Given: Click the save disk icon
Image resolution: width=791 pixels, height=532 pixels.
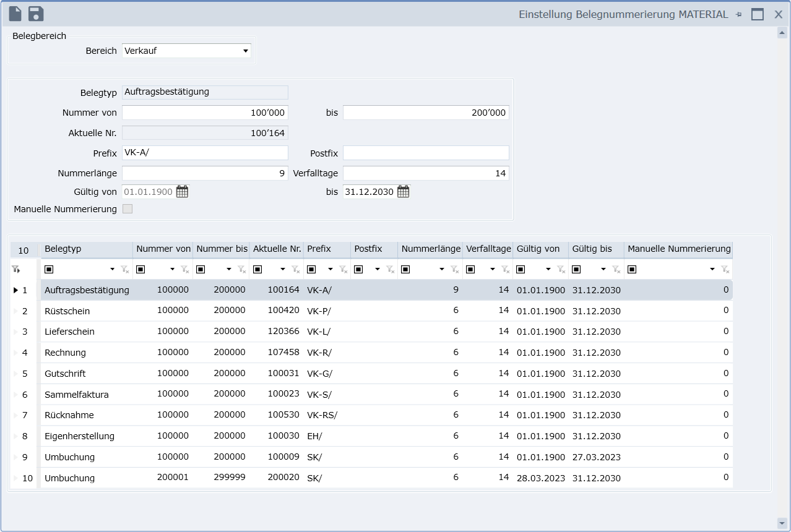Looking at the screenshot, I should [36, 14].
